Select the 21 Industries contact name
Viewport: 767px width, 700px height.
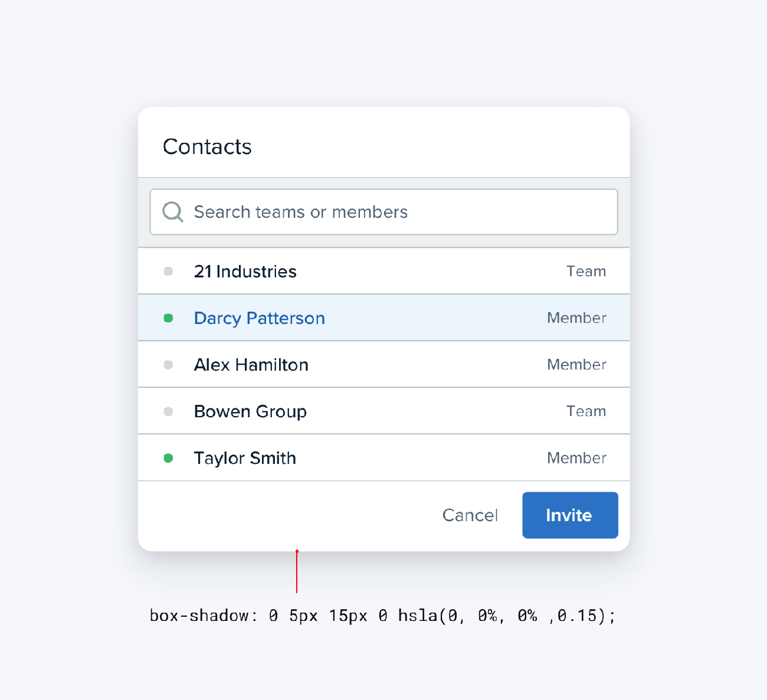click(x=245, y=272)
